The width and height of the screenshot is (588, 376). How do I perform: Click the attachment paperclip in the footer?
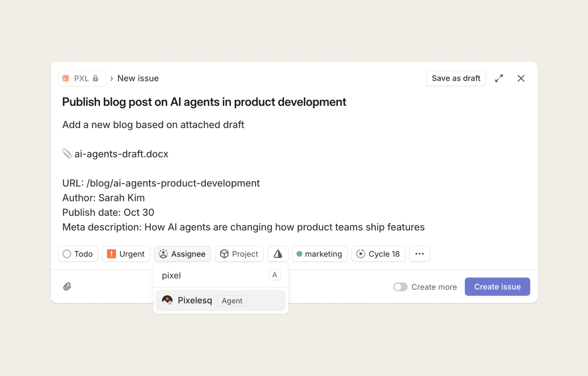click(x=67, y=287)
